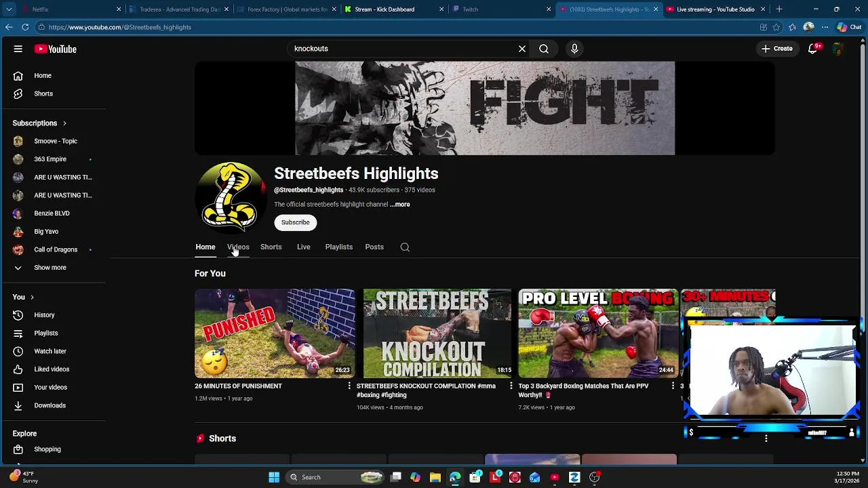Screen dimensions: 868x488
Task: Expand the channel description with more
Action: (x=400, y=205)
